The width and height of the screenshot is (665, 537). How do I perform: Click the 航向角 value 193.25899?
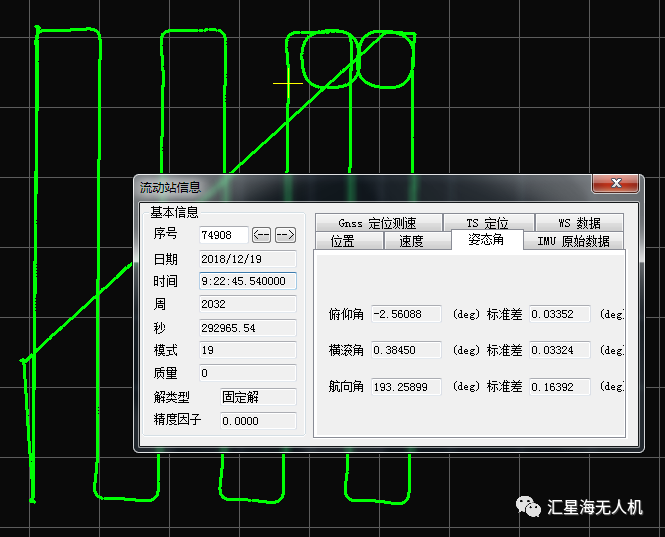coord(406,385)
